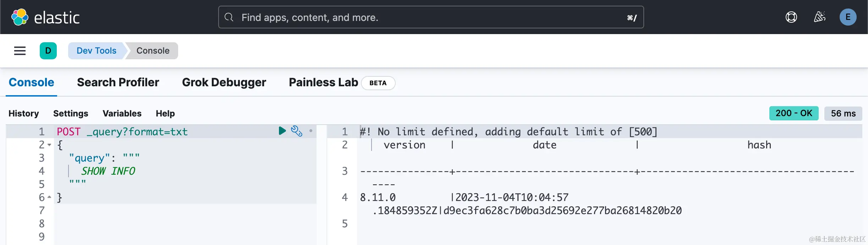Open the help lifebuoy menu

(791, 17)
